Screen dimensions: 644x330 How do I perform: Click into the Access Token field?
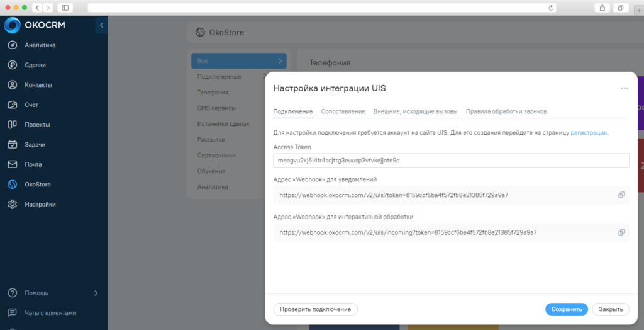(451, 161)
